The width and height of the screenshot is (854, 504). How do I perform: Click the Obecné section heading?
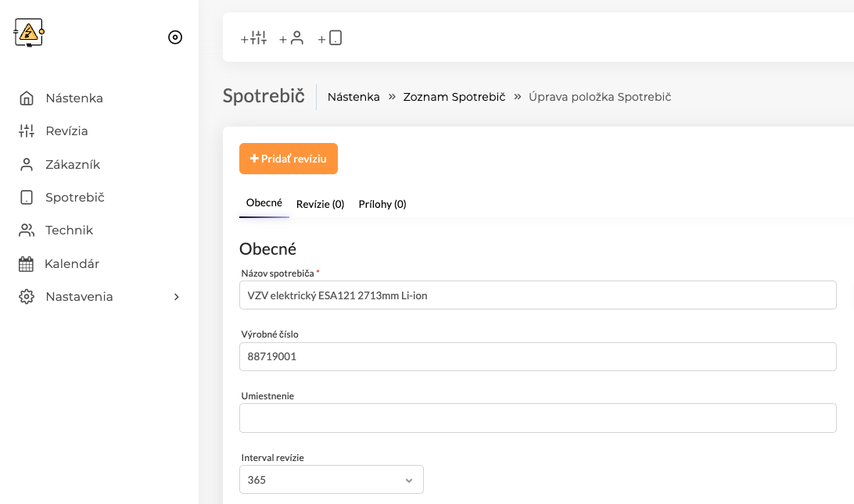[268, 248]
